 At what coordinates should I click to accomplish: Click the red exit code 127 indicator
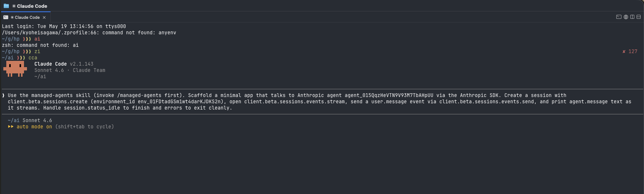pos(630,51)
